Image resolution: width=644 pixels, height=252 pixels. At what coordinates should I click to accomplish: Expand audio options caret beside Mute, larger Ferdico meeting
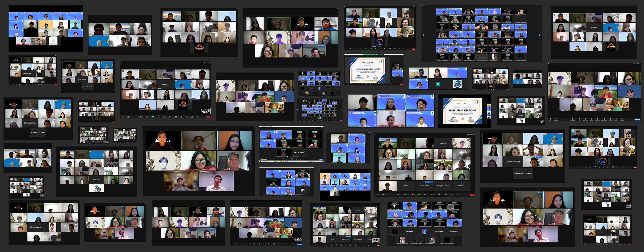click(379, 194)
